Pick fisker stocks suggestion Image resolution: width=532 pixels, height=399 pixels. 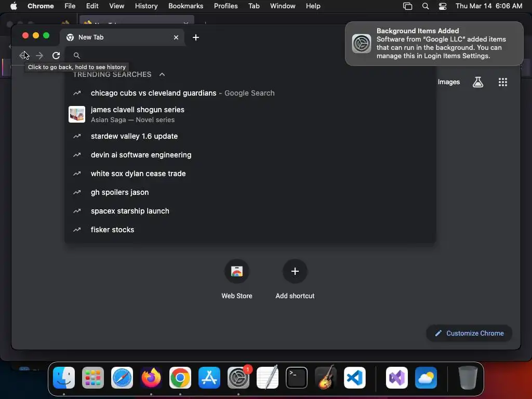pyautogui.click(x=250, y=229)
